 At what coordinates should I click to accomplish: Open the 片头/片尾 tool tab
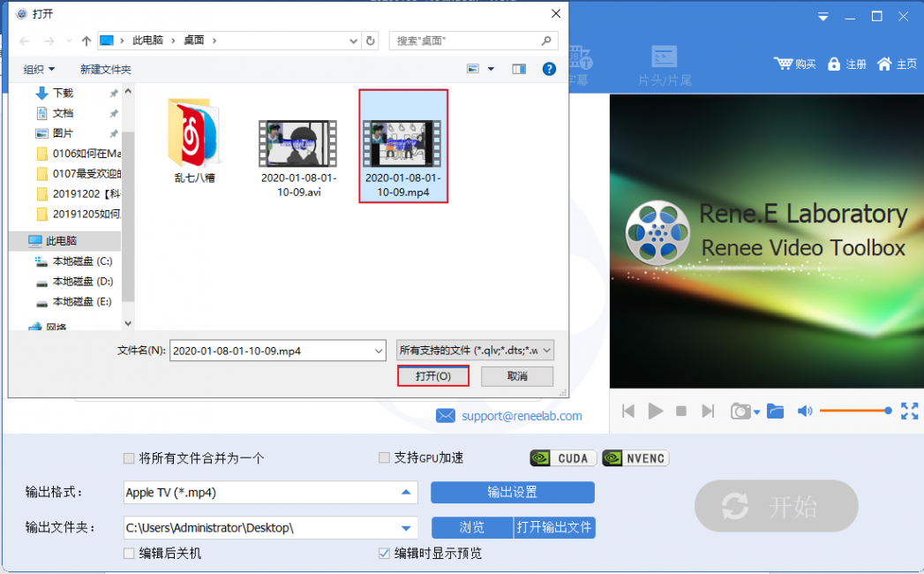click(665, 66)
